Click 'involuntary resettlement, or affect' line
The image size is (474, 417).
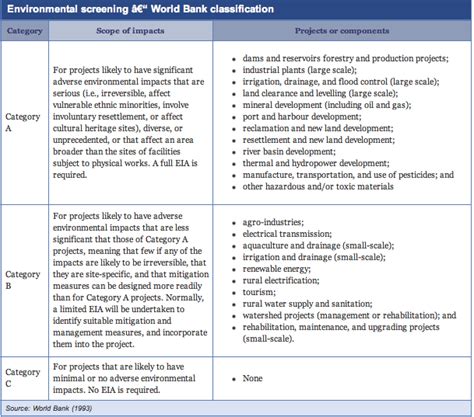pyautogui.click(x=118, y=117)
